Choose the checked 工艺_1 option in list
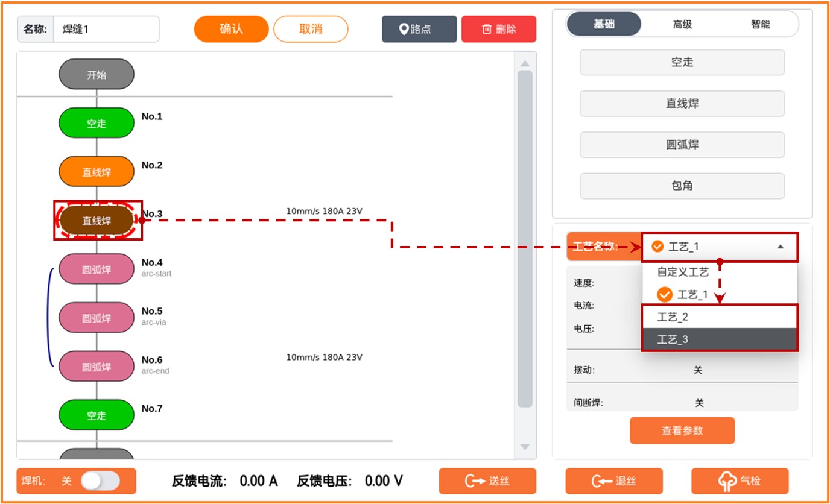 point(683,294)
